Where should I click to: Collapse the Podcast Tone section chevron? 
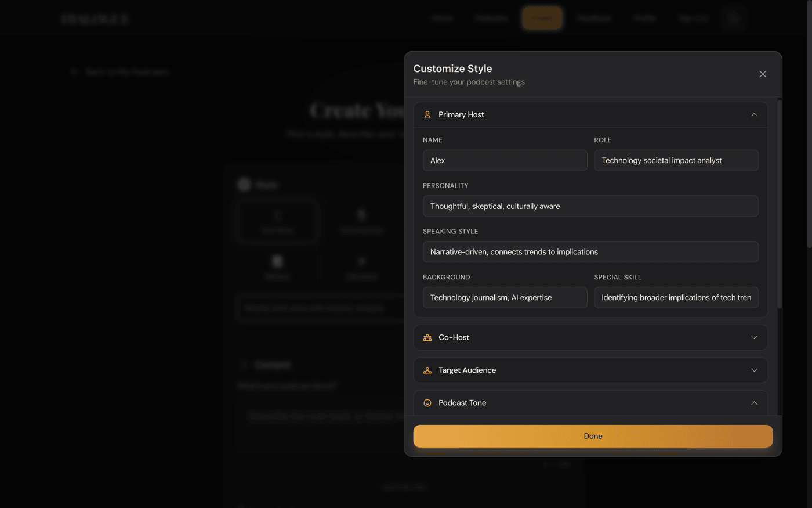(754, 403)
